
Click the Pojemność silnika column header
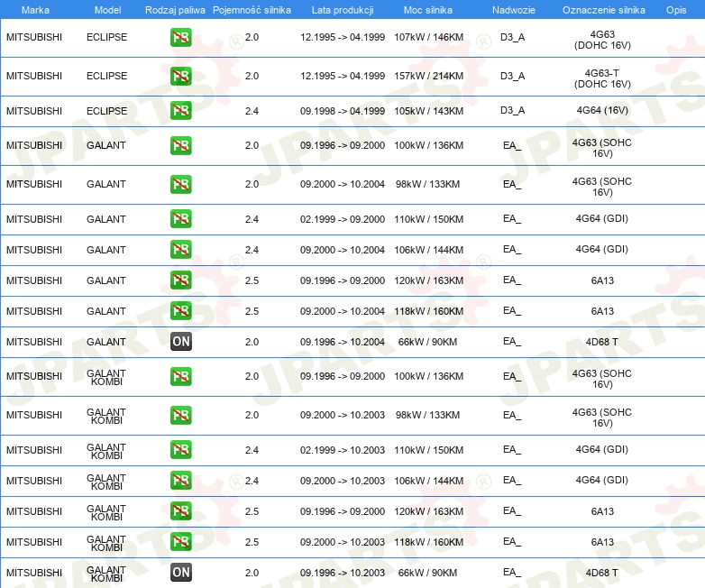click(x=252, y=10)
